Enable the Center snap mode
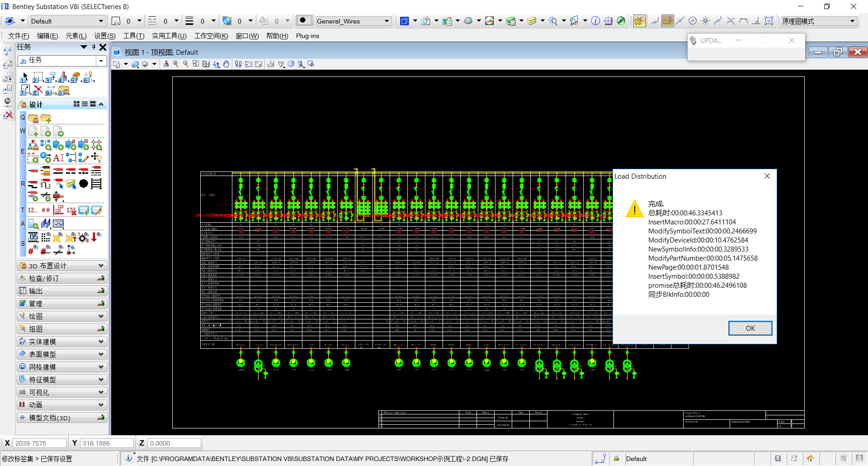868x466 pixels. pos(693,21)
